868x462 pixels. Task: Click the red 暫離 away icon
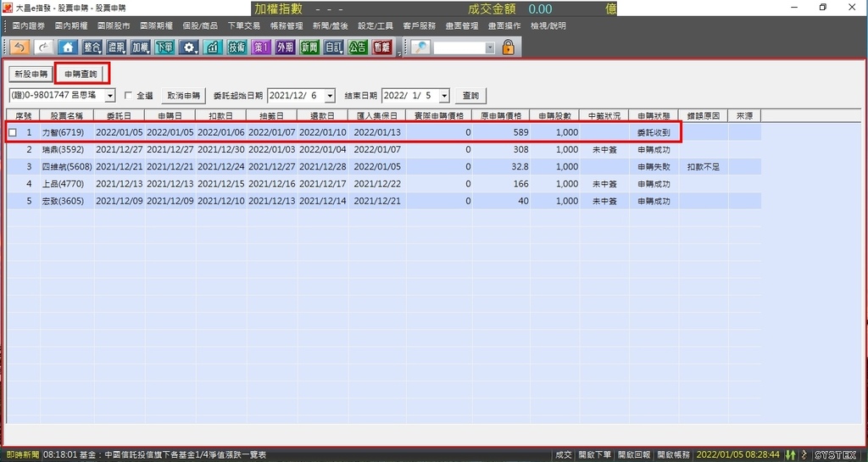pyautogui.click(x=382, y=47)
